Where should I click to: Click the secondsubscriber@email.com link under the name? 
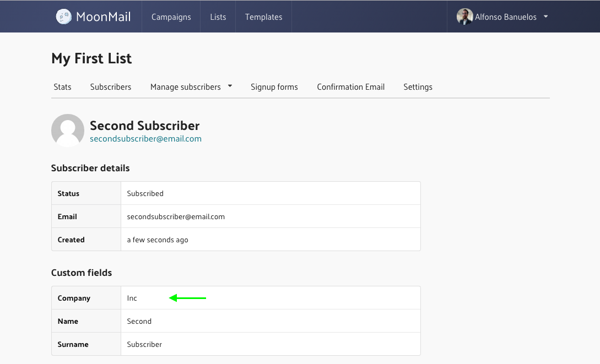[145, 139]
